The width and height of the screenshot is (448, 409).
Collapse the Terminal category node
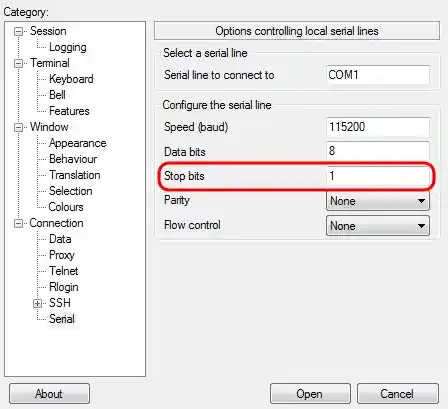19,63
